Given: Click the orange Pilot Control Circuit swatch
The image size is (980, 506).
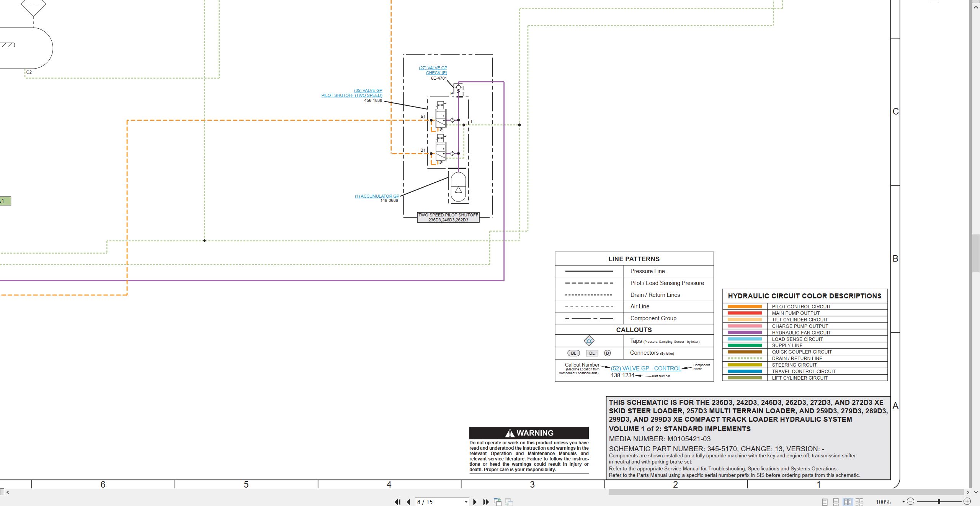Looking at the screenshot, I should [745, 306].
